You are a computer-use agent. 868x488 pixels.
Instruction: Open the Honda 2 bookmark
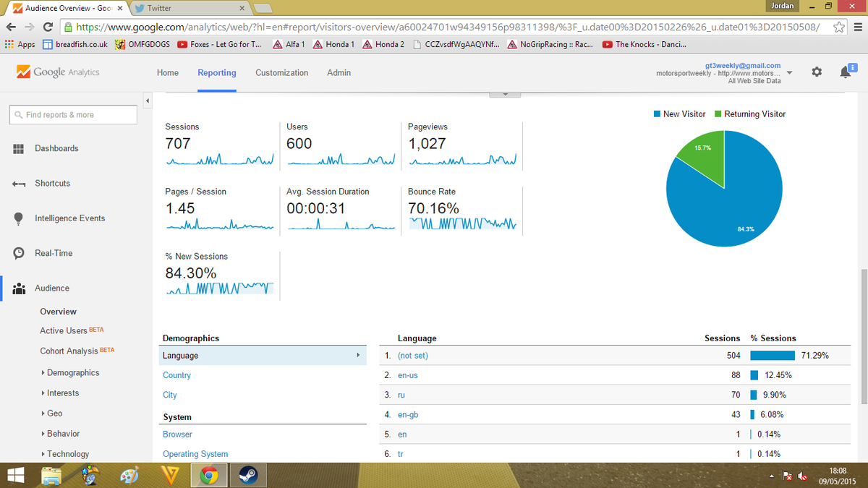click(x=383, y=44)
